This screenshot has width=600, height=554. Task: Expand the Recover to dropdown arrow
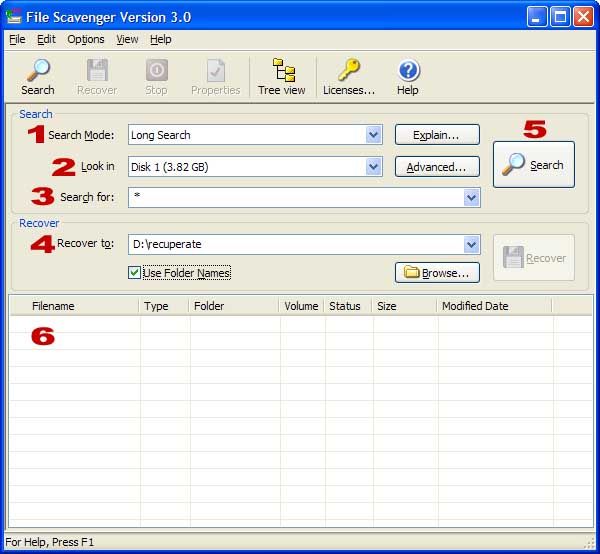coord(471,244)
